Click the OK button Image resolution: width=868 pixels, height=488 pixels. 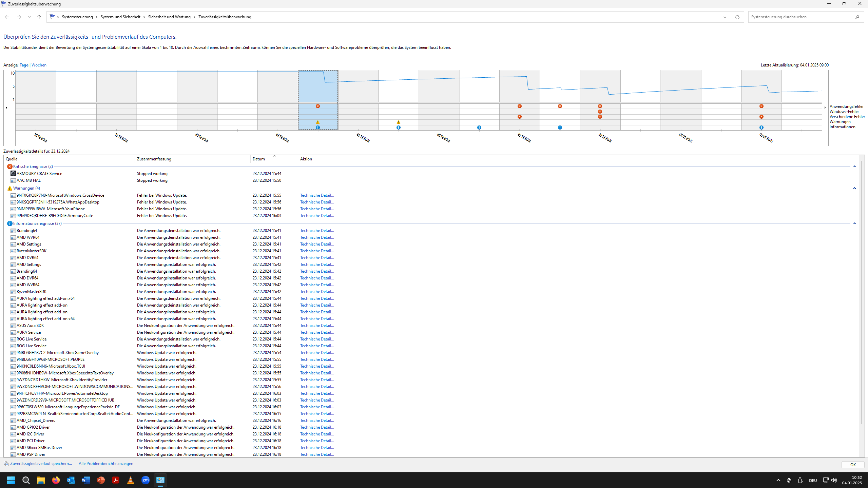[852, 465]
